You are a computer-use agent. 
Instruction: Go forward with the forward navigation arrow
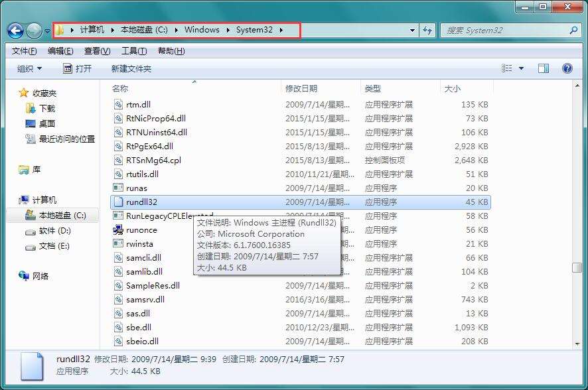32,30
